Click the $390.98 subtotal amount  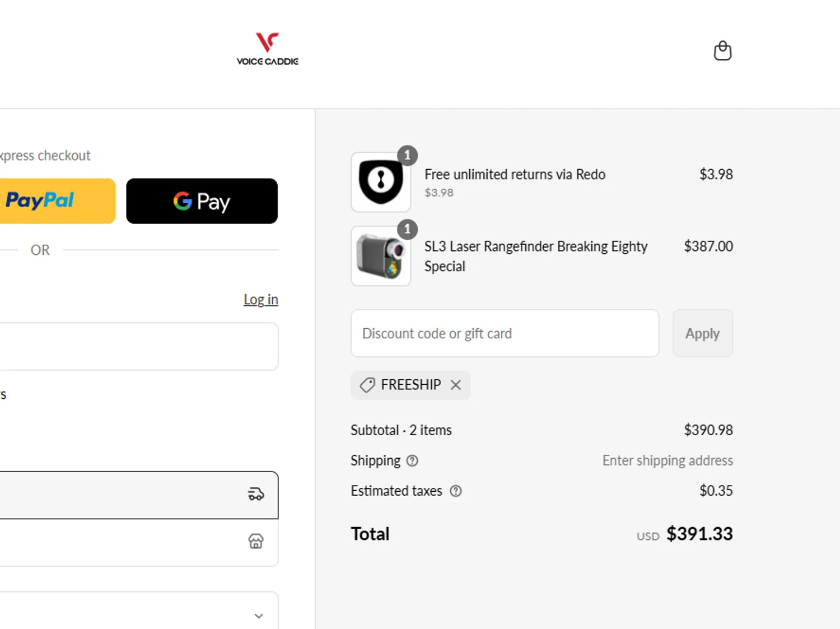coord(708,430)
